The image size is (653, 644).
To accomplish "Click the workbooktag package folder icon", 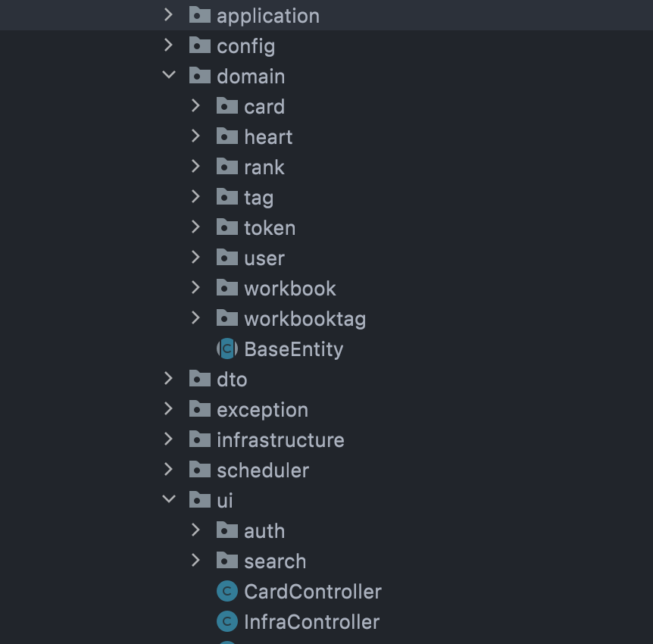I will pos(227,318).
